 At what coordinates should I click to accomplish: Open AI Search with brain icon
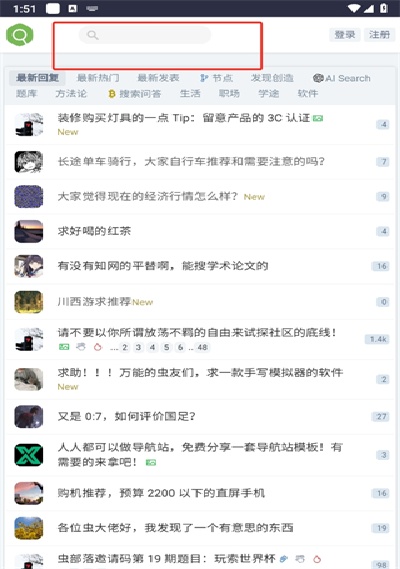click(x=342, y=78)
